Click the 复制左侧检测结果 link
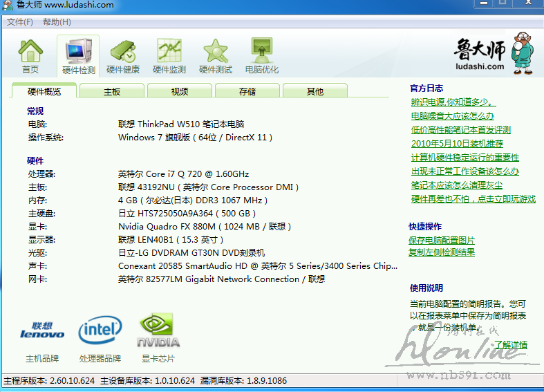 pyautogui.click(x=442, y=252)
